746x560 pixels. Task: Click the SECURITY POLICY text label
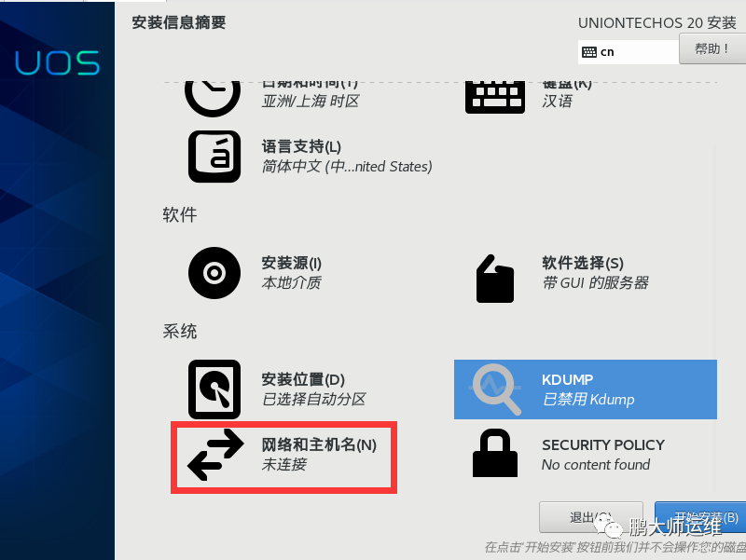coord(603,445)
